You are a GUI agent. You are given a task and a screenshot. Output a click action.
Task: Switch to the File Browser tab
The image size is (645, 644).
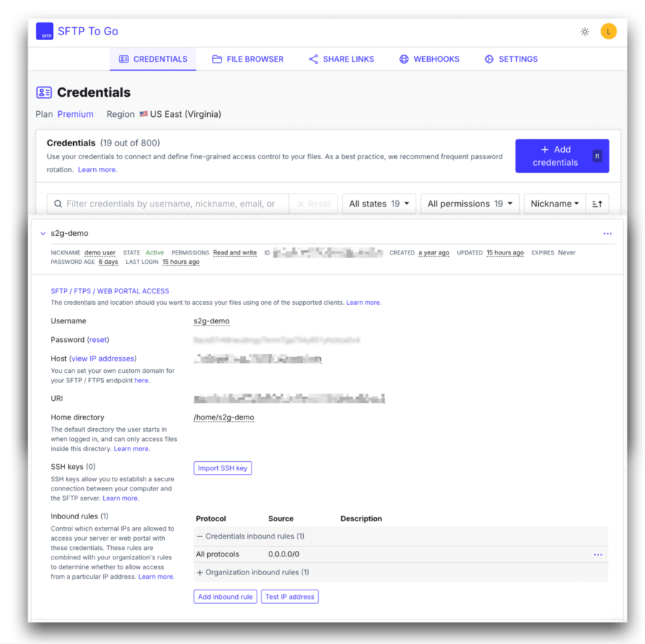pyautogui.click(x=248, y=59)
